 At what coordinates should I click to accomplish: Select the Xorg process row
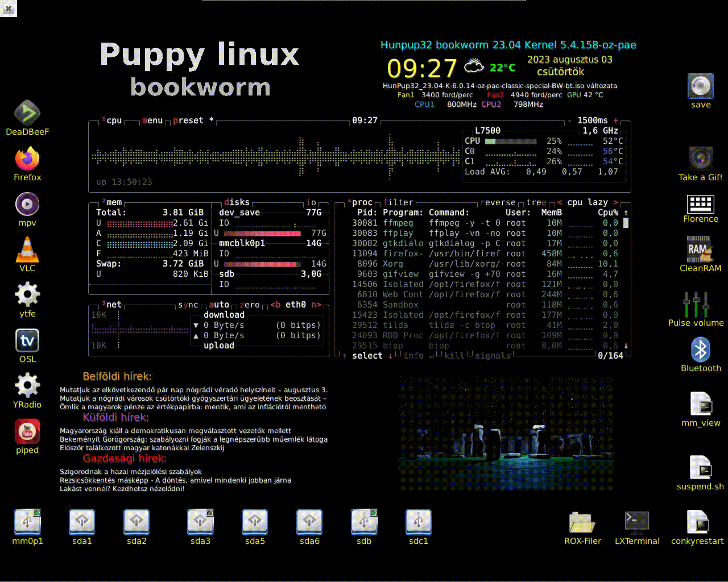pyautogui.click(x=485, y=264)
